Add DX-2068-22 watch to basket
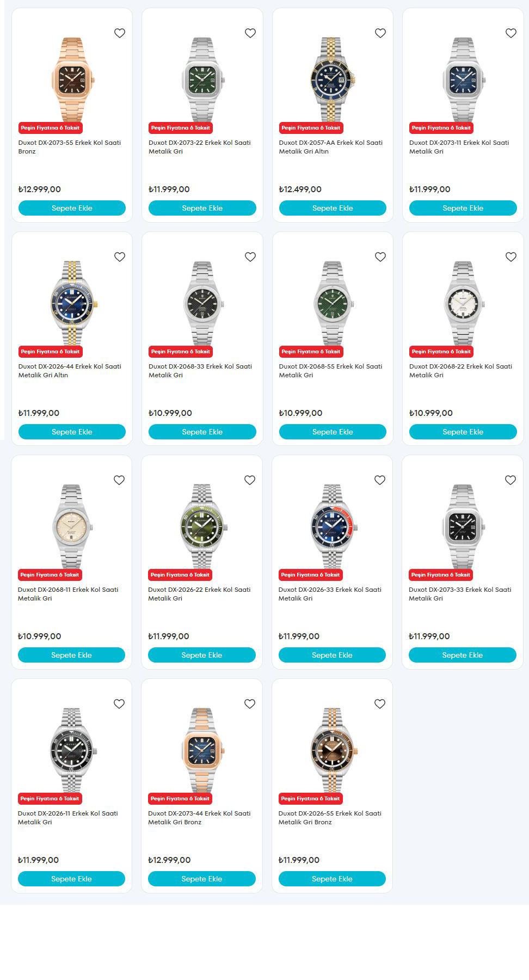Image resolution: width=529 pixels, height=980 pixels. coord(463,432)
